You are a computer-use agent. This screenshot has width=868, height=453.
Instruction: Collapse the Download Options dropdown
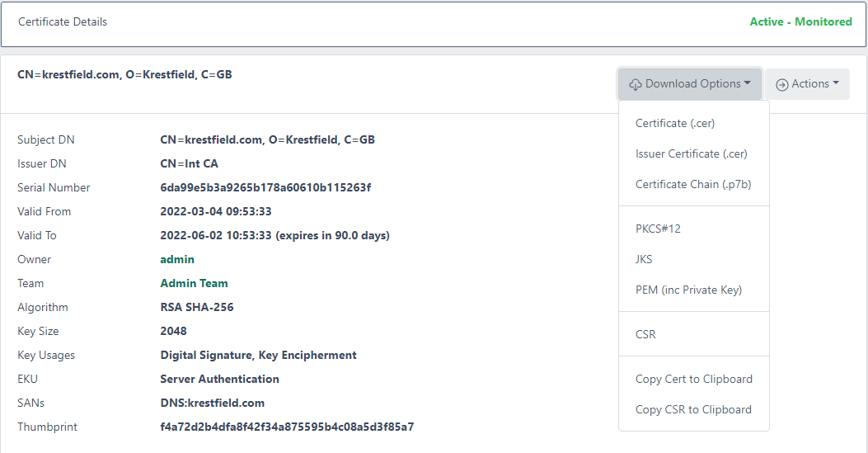[690, 84]
